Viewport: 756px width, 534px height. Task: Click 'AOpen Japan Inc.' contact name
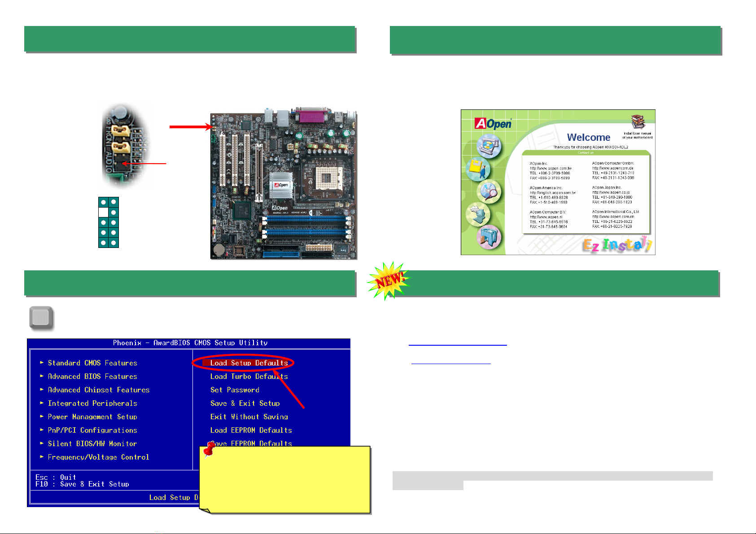coord(607,187)
